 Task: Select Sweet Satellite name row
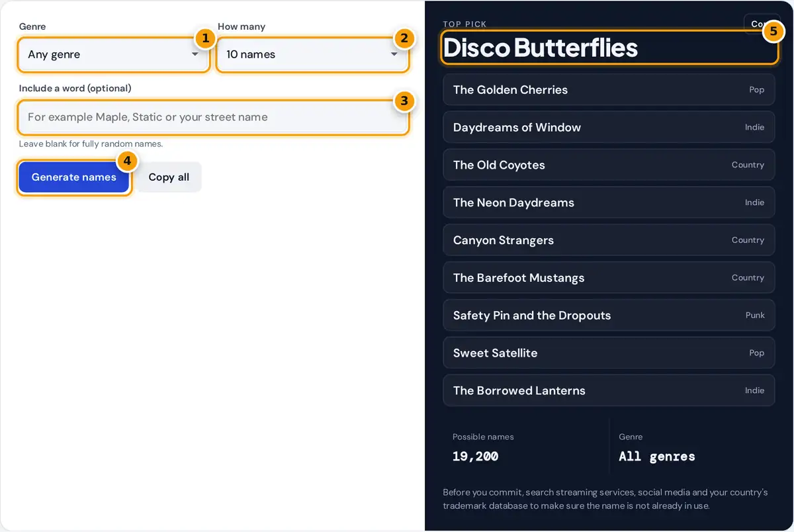tap(609, 353)
